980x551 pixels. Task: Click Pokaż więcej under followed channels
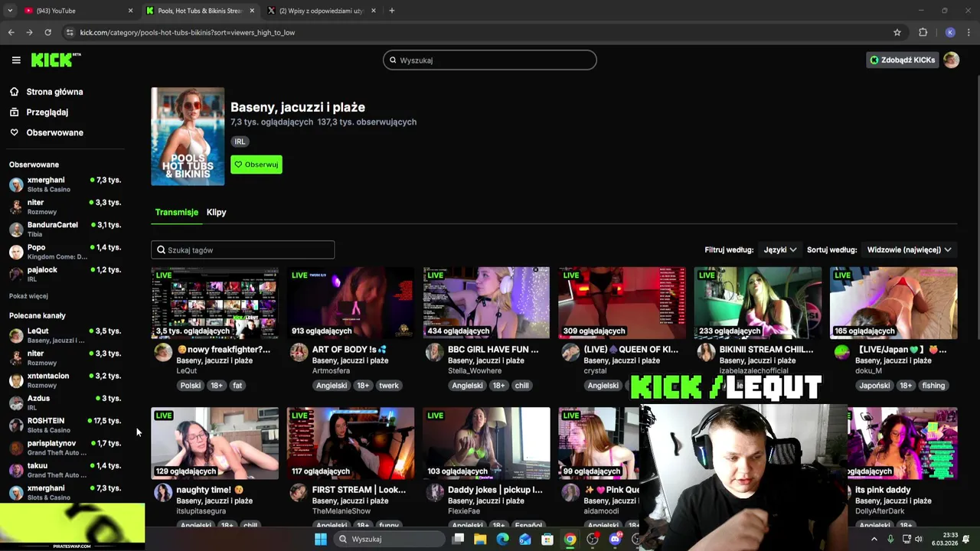(28, 296)
